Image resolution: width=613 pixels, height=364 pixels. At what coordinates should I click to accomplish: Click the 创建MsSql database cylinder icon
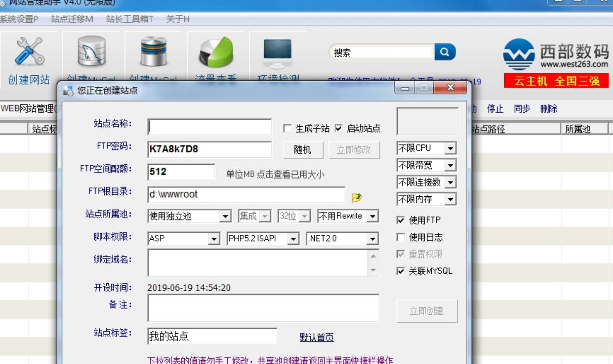[x=153, y=51]
